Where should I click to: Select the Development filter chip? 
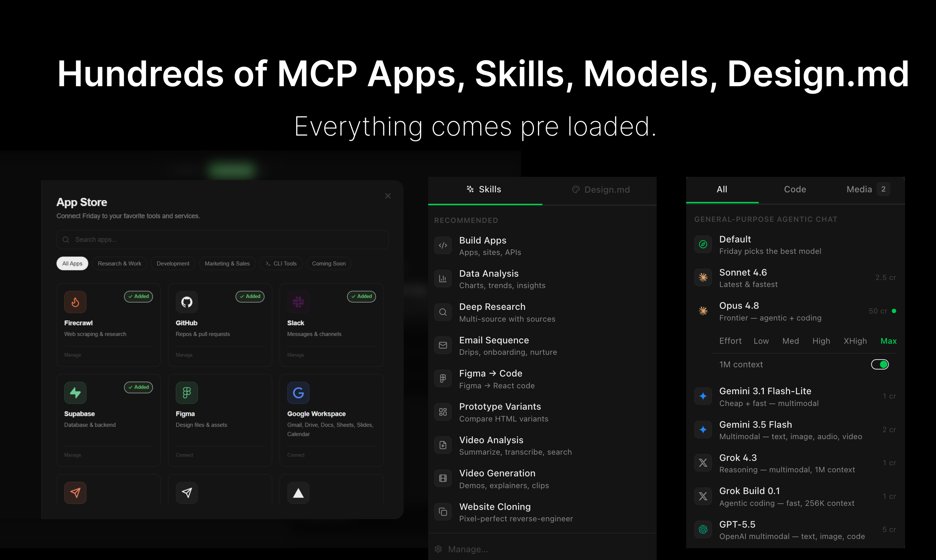point(173,263)
